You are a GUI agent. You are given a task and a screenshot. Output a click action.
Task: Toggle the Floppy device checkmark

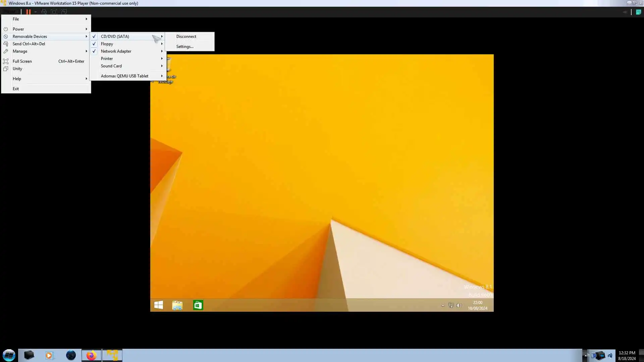(94, 44)
